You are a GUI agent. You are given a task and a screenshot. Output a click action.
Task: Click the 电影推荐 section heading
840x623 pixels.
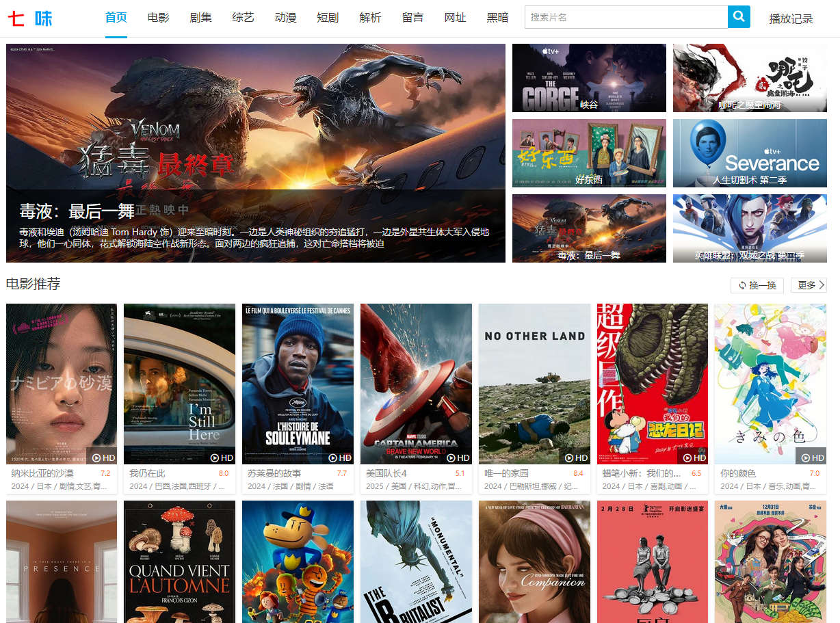33,284
